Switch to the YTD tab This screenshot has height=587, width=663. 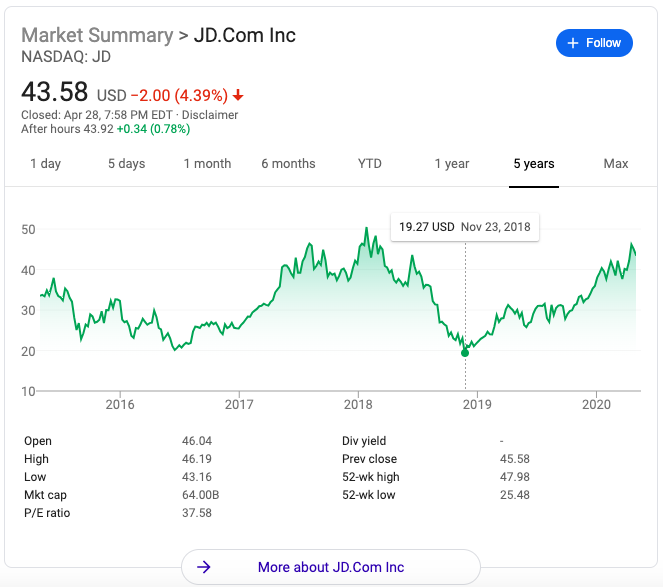click(370, 164)
